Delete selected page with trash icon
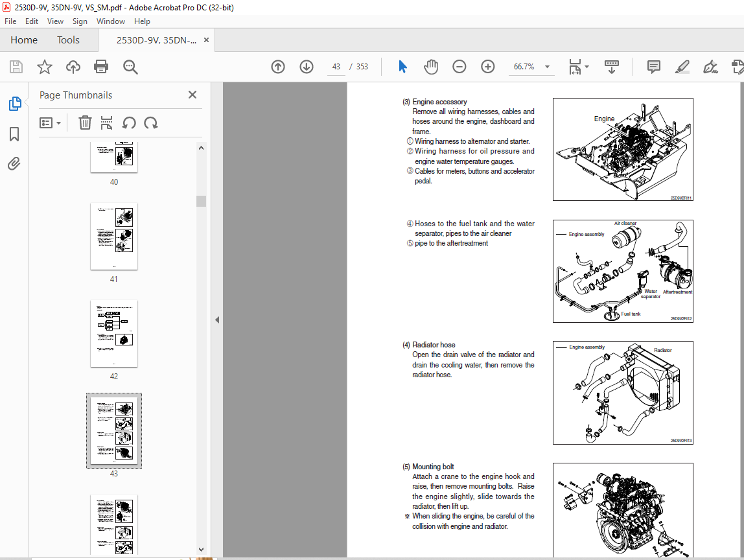Viewport: 744px width, 560px height. pos(85,123)
